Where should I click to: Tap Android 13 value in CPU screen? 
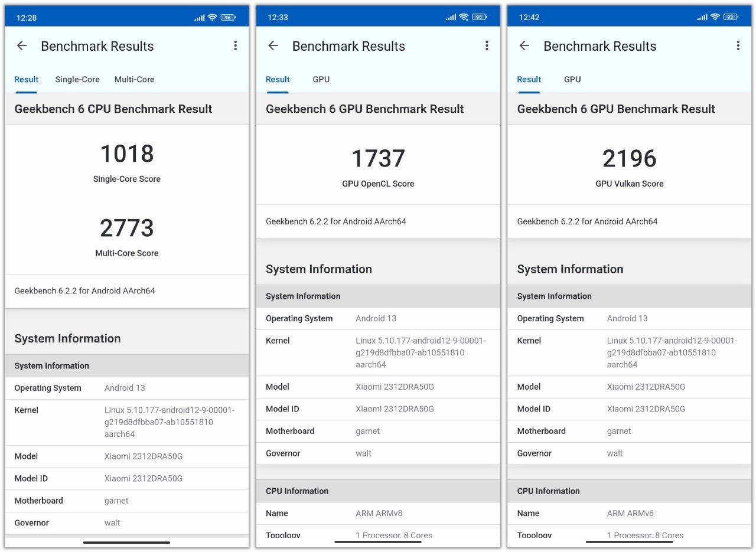coord(125,388)
